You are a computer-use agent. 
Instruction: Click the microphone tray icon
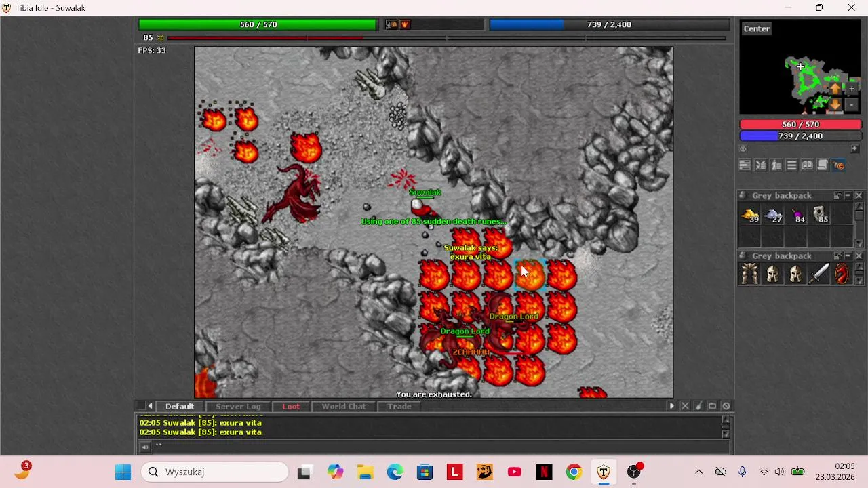click(742, 472)
